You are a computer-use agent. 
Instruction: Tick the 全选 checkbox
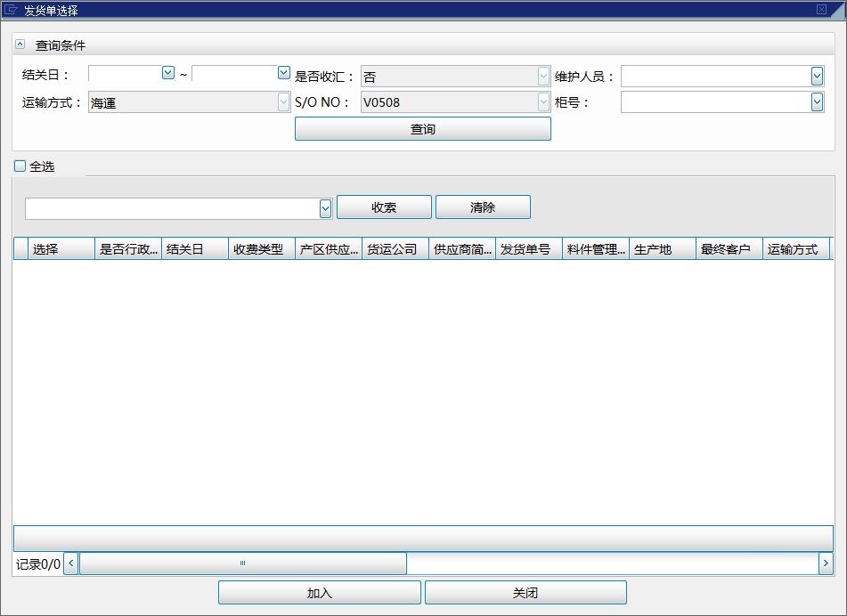point(20,166)
